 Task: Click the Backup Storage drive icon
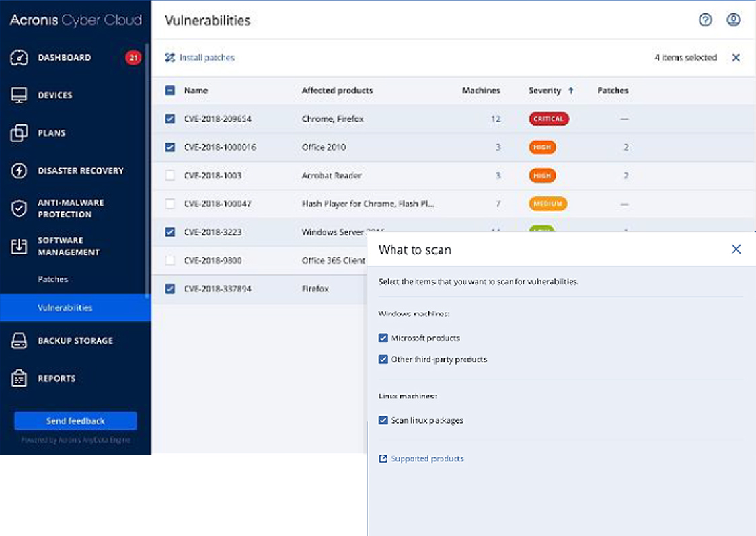(19, 340)
